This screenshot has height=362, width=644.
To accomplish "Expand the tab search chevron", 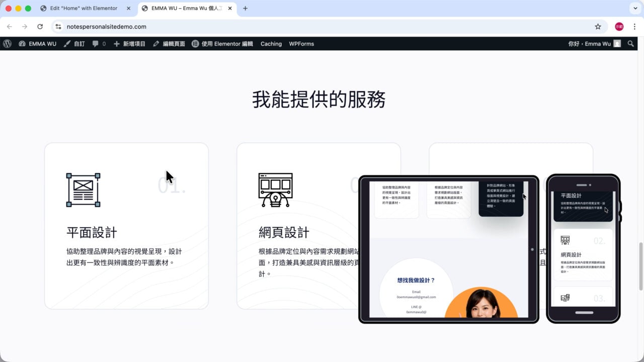I will tap(634, 8).
